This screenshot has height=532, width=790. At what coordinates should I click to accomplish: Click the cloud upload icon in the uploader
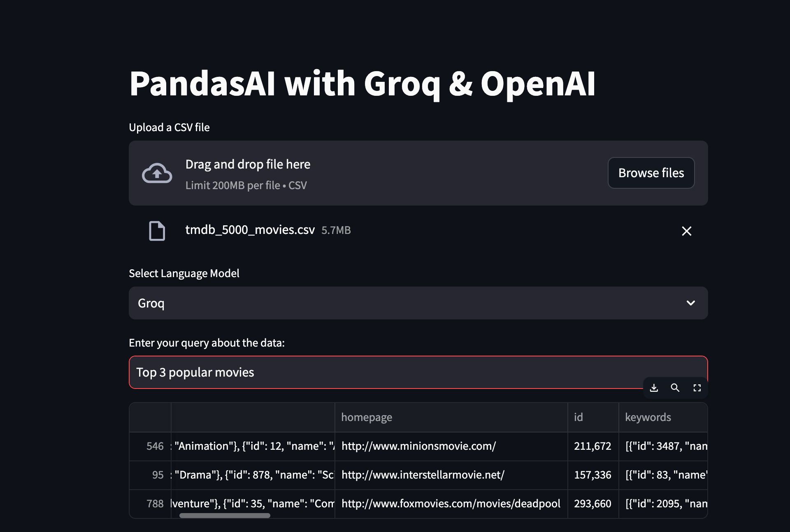pos(157,173)
